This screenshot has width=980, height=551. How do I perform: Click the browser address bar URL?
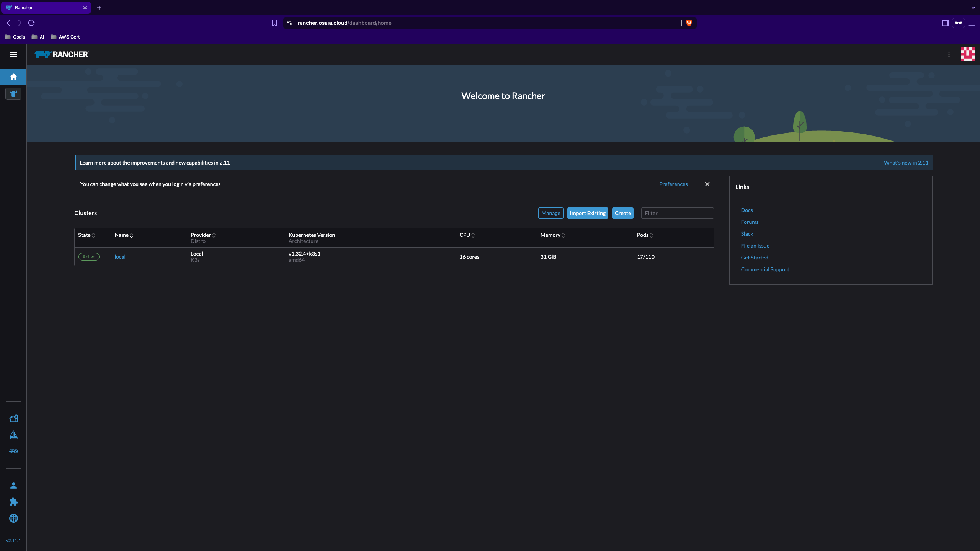pyautogui.click(x=345, y=23)
